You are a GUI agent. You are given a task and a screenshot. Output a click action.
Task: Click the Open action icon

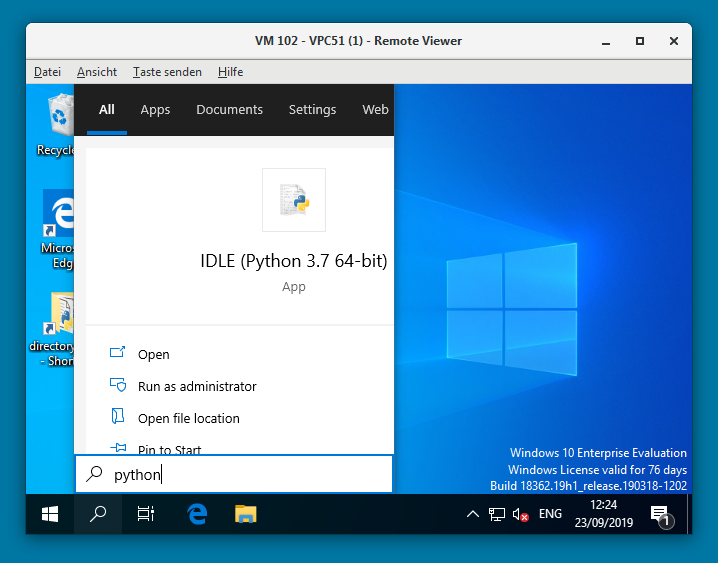click(117, 353)
